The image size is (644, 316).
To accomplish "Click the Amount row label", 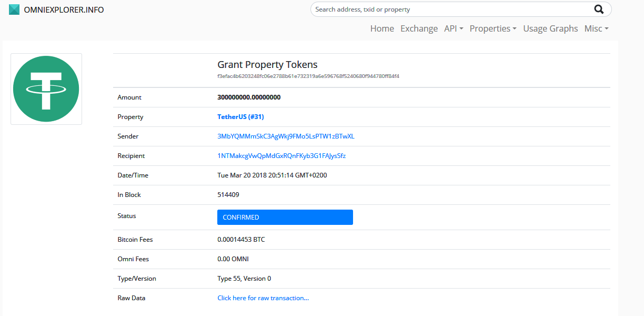I will [x=129, y=97].
